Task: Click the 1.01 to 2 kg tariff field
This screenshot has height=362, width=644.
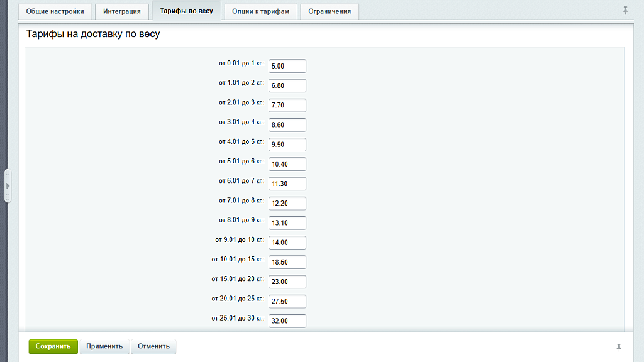Action: [x=287, y=85]
